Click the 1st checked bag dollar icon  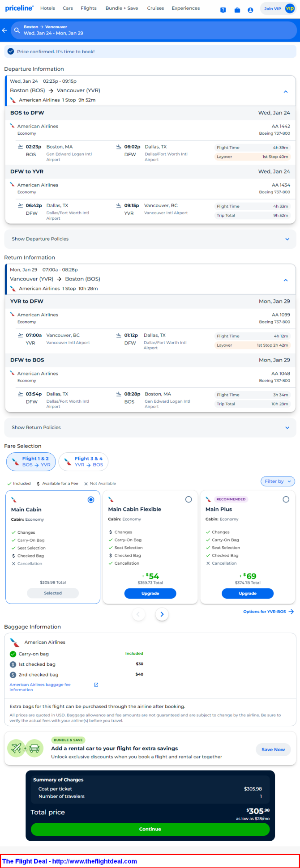[13, 664]
